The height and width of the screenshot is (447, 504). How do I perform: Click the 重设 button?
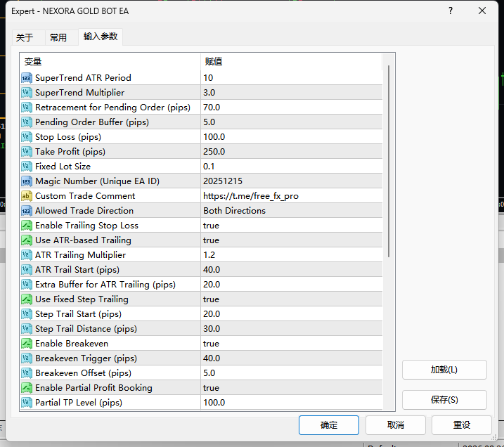point(462,425)
